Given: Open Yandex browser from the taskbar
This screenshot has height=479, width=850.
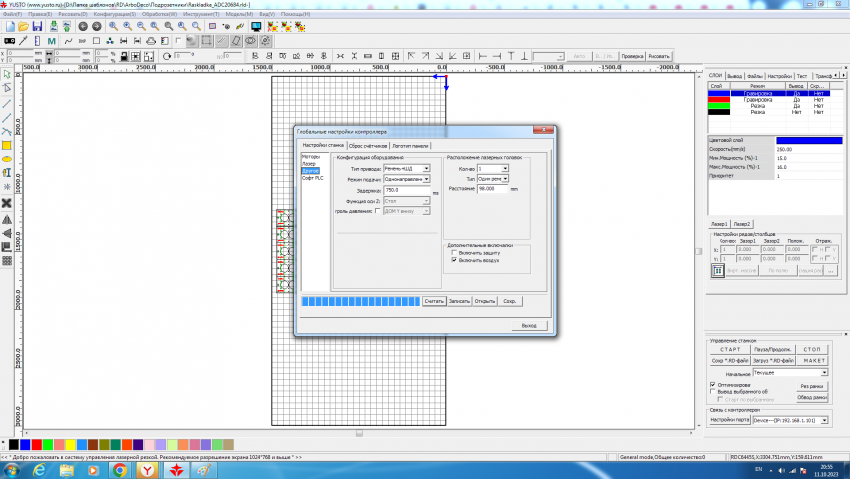Looking at the screenshot, I should pyautogui.click(x=148, y=468).
